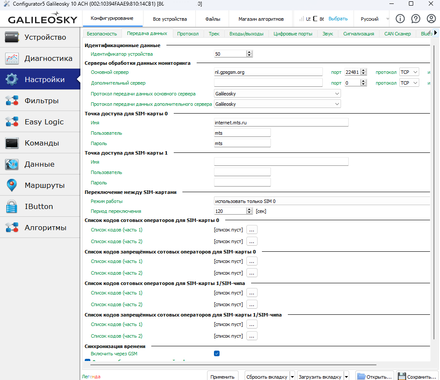The height and width of the screenshot is (380, 440).
Task: Click the SIM 1 Пароль field
Action: coord(242,182)
